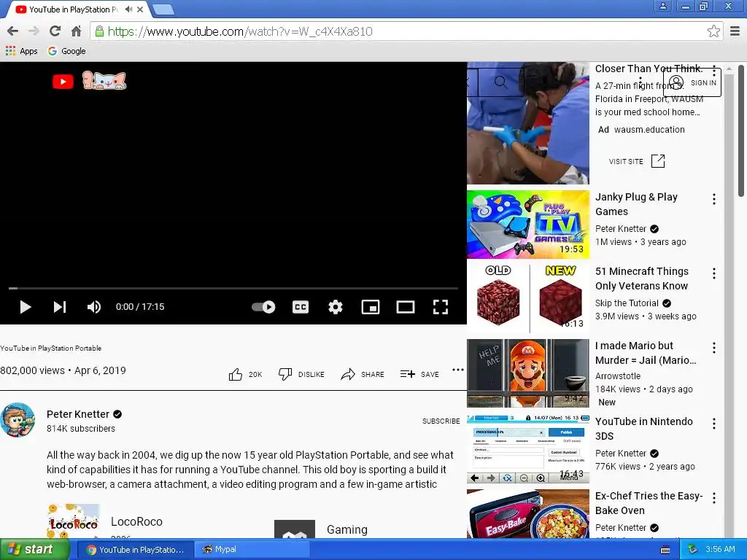Screen dimensions: 747x560
Task: Open Peter Knetter channel avatar
Action: click(x=18, y=420)
